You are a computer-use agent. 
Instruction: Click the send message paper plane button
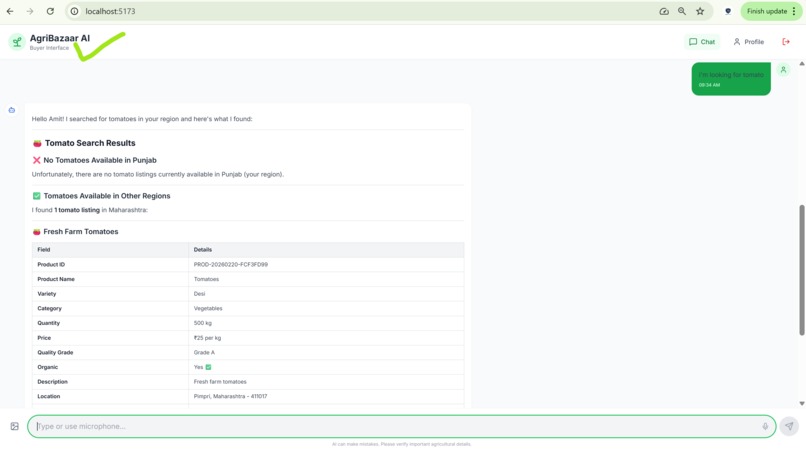tap(789, 426)
